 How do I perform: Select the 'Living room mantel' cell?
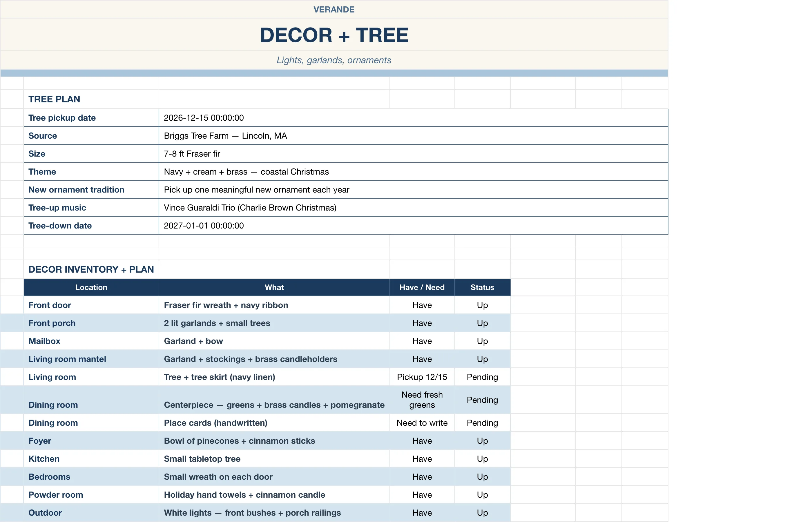tap(91, 359)
